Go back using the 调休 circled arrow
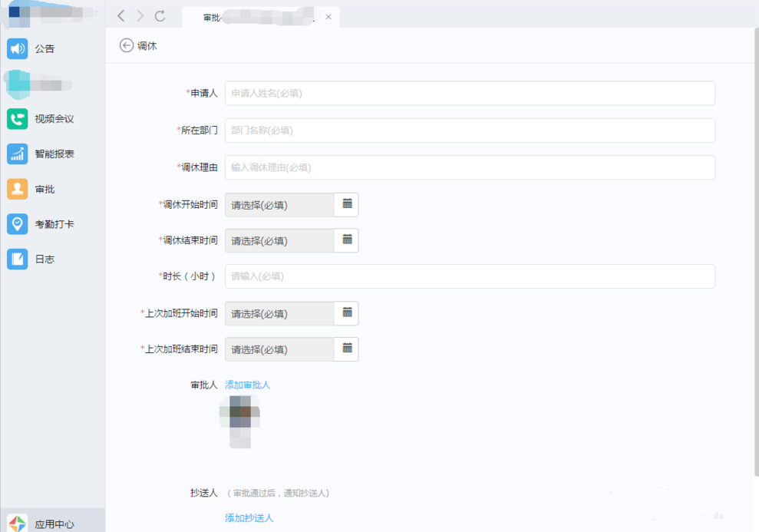Image resolution: width=759 pixels, height=532 pixels. click(127, 46)
